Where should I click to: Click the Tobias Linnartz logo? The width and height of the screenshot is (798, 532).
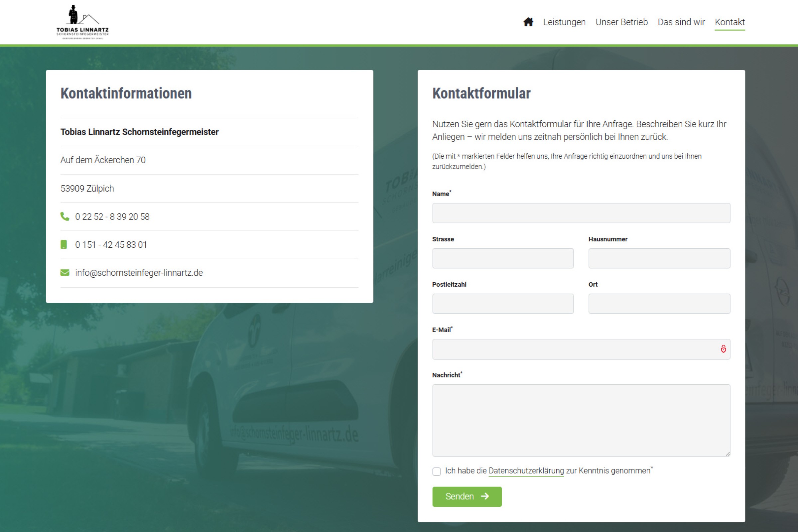point(82,22)
